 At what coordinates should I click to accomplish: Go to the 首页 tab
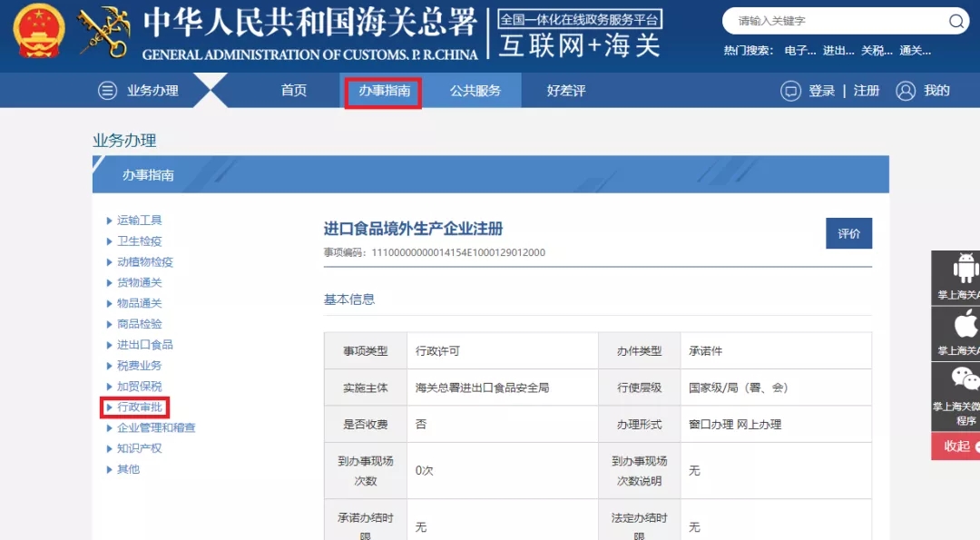(294, 91)
